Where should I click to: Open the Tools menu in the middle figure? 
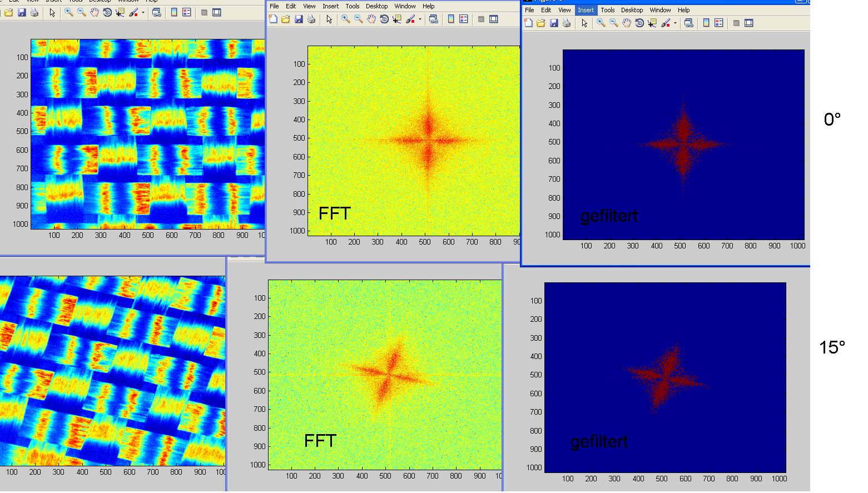pos(352,6)
